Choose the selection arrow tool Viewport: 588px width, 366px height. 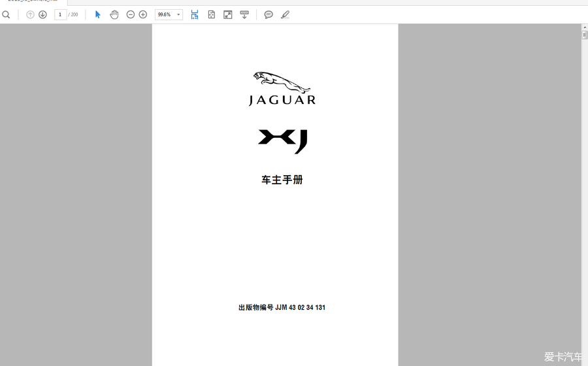(98, 14)
